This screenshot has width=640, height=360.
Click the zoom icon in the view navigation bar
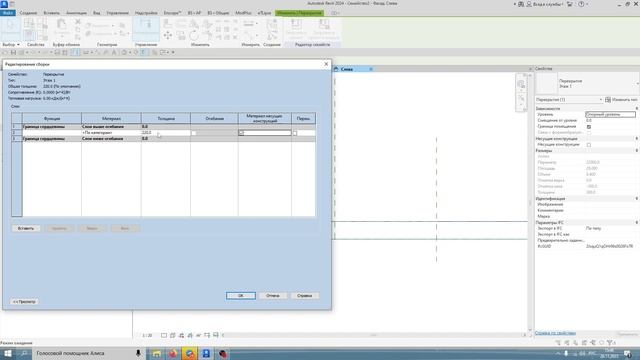click(x=521, y=98)
